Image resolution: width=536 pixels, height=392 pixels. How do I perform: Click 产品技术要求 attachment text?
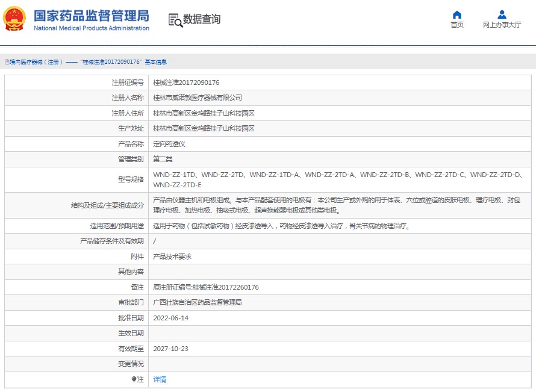click(x=172, y=257)
